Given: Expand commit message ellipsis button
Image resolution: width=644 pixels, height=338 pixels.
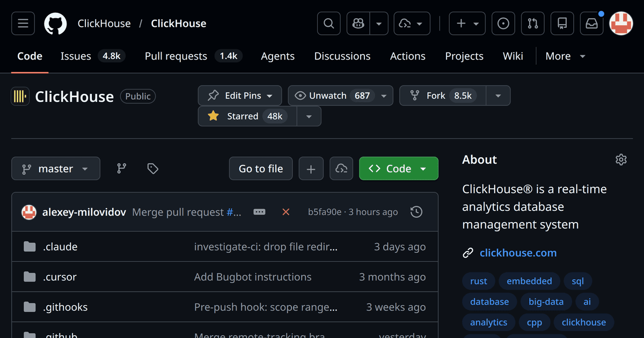Looking at the screenshot, I should (259, 212).
